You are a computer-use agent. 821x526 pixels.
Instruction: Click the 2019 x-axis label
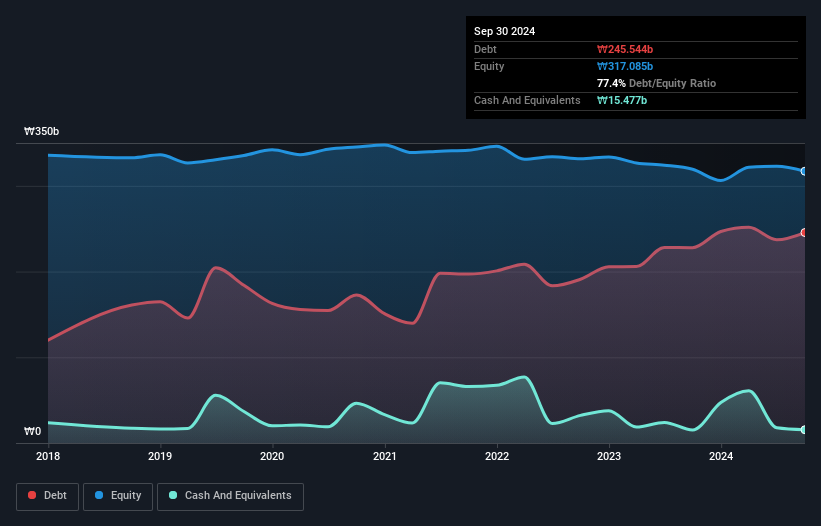click(160, 456)
